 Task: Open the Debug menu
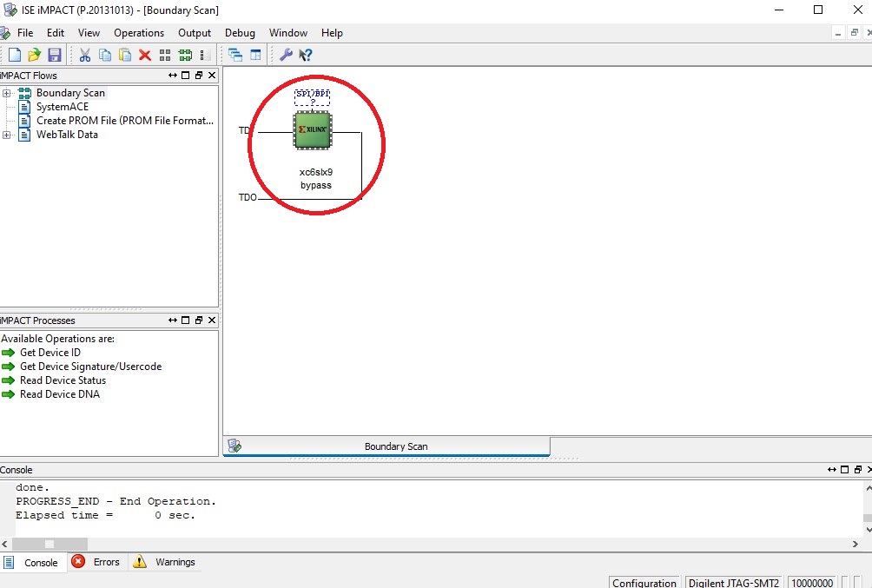click(240, 33)
